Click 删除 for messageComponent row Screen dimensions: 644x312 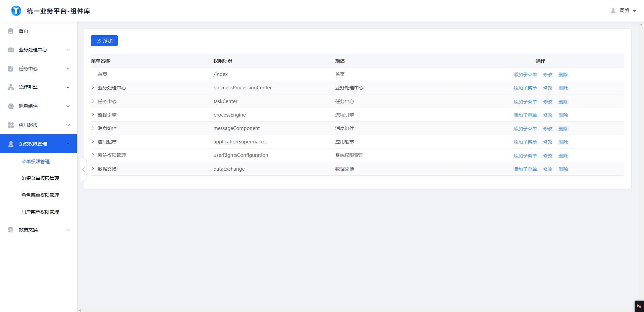click(563, 129)
